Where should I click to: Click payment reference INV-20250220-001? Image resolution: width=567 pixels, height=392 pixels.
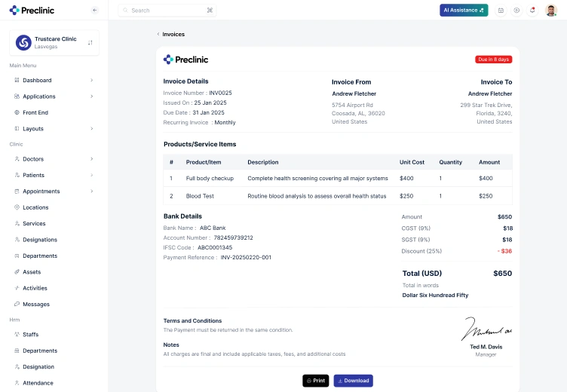click(246, 258)
